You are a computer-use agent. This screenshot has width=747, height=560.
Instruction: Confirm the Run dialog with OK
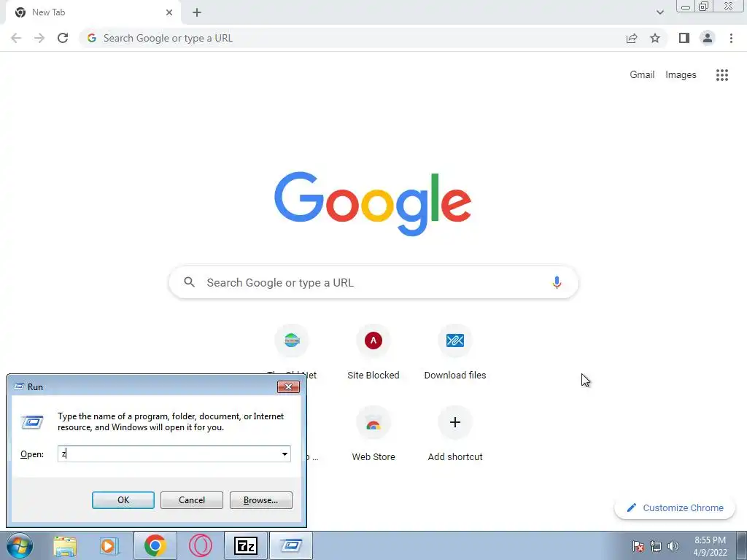[x=123, y=500]
